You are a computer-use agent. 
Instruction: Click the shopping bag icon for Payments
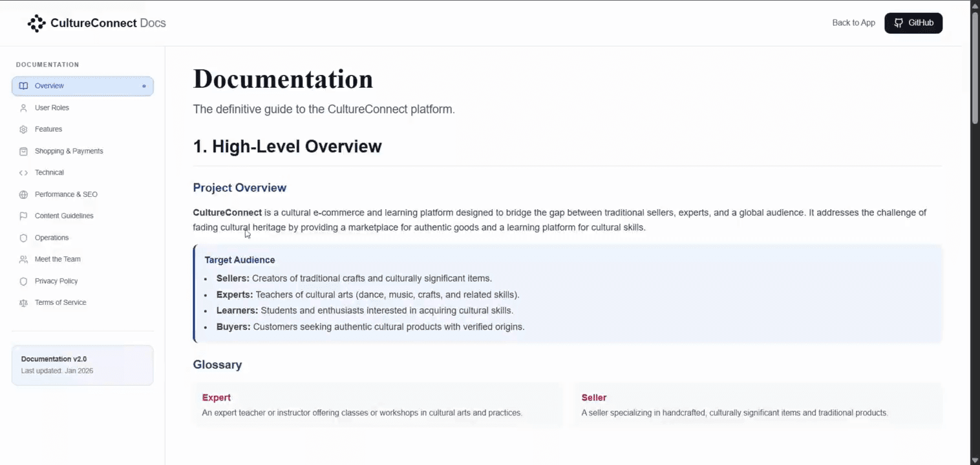(x=23, y=151)
